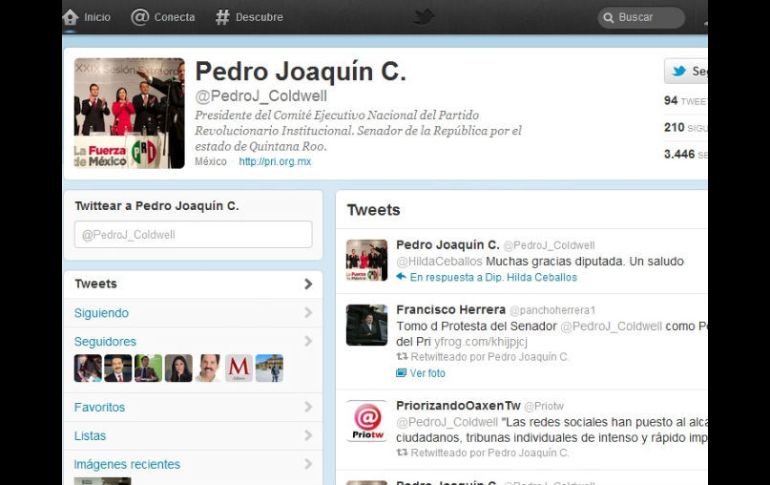Click the red M follower avatar
770x485 pixels.
(x=239, y=368)
